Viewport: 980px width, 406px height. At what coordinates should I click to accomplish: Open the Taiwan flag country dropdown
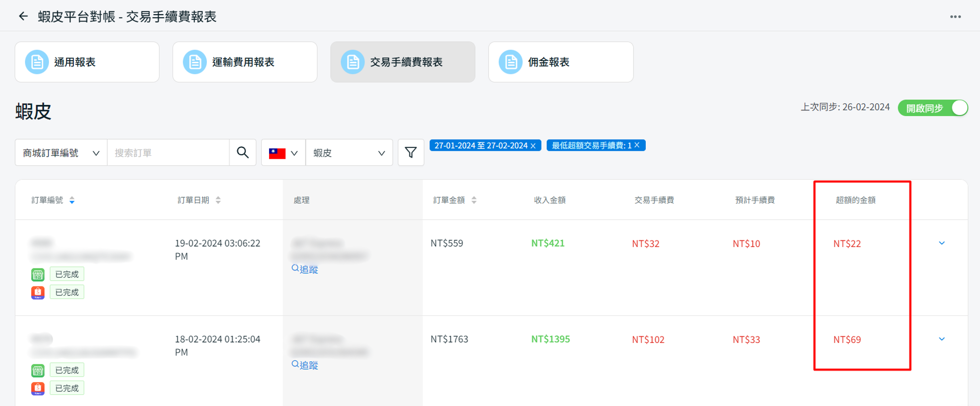point(283,153)
